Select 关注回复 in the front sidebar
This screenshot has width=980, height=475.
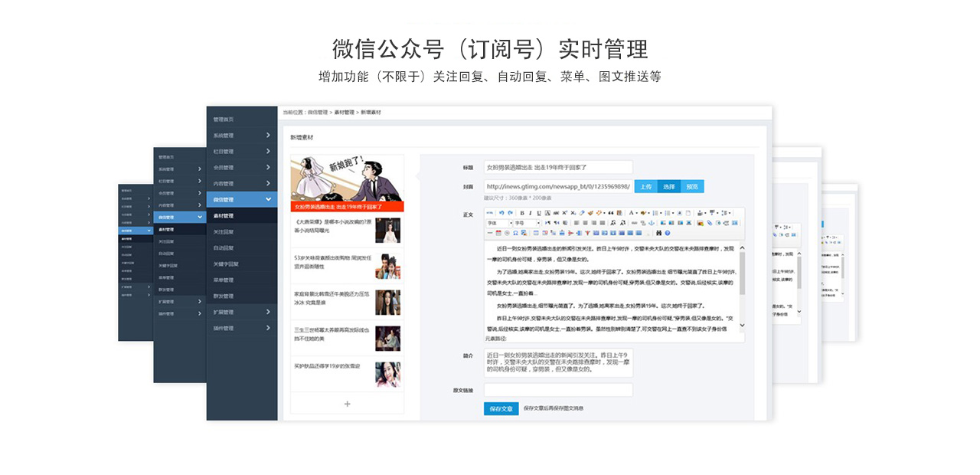click(x=242, y=232)
